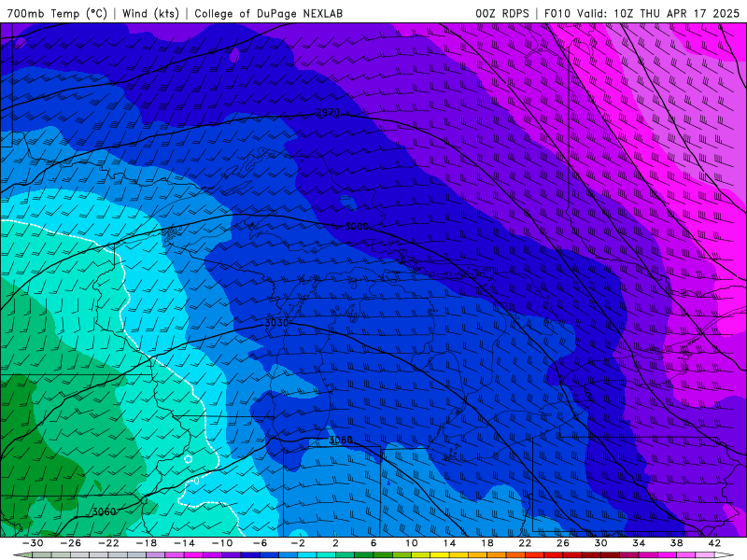Viewport: 747px width, 560px height.
Task: Click the small white circle on the dashed isotherm
Action: 189,459
